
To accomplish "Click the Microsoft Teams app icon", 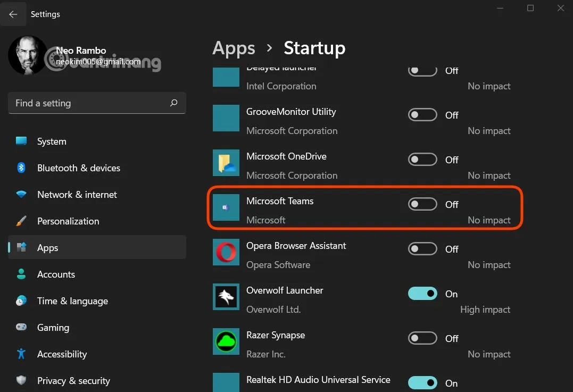I will [226, 207].
